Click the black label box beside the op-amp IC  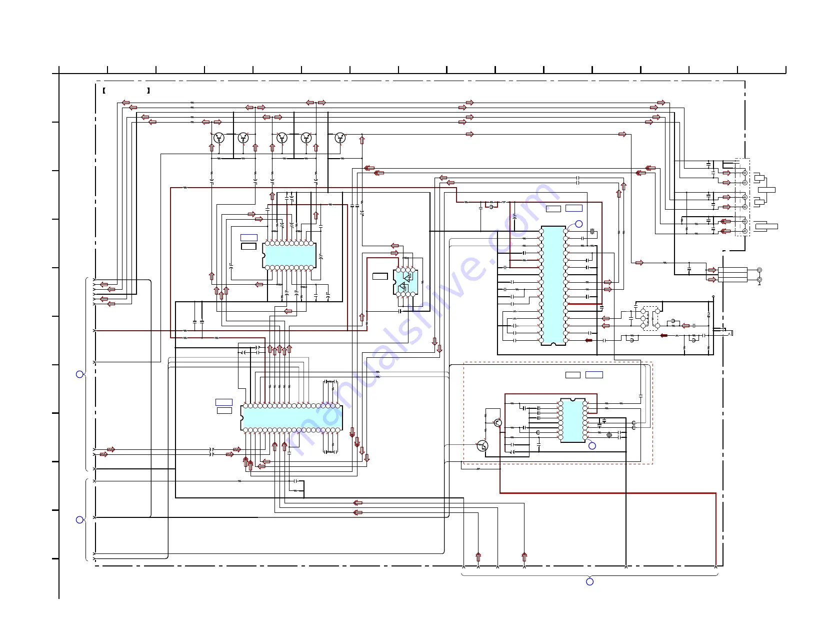pos(380,276)
